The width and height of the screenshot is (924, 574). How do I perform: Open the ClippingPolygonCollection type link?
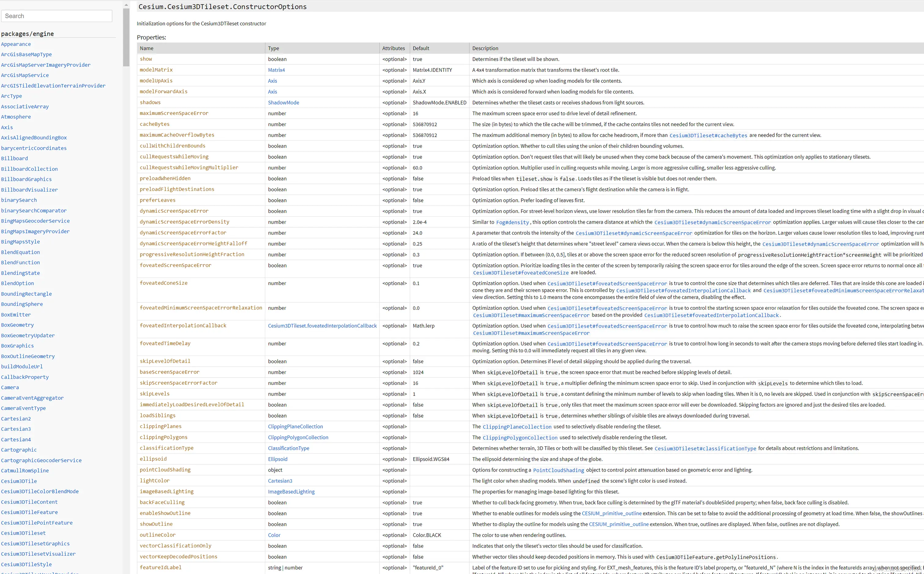(298, 437)
